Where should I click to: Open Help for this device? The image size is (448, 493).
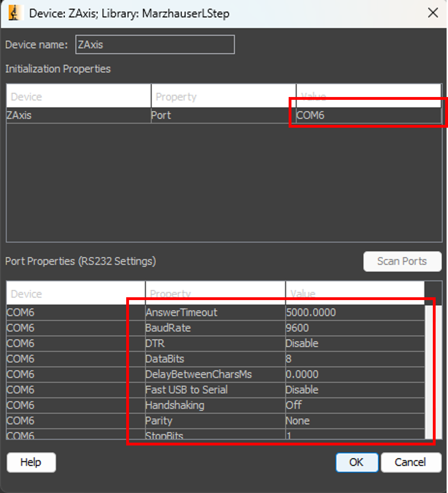click(x=31, y=462)
